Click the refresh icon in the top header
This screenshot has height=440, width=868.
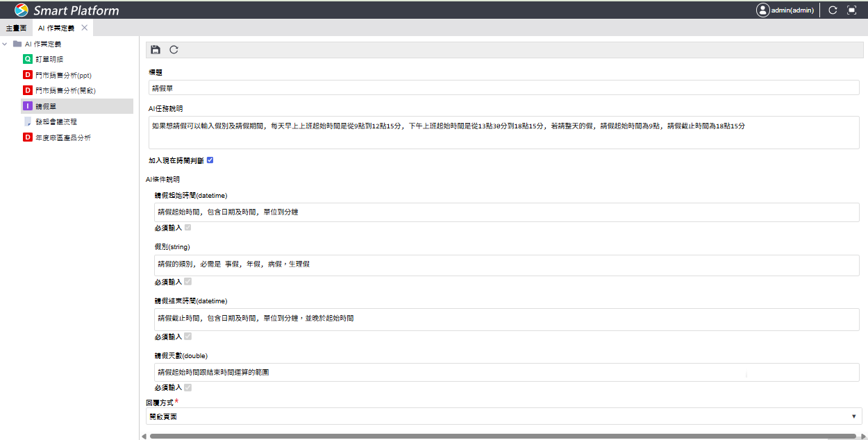(833, 10)
